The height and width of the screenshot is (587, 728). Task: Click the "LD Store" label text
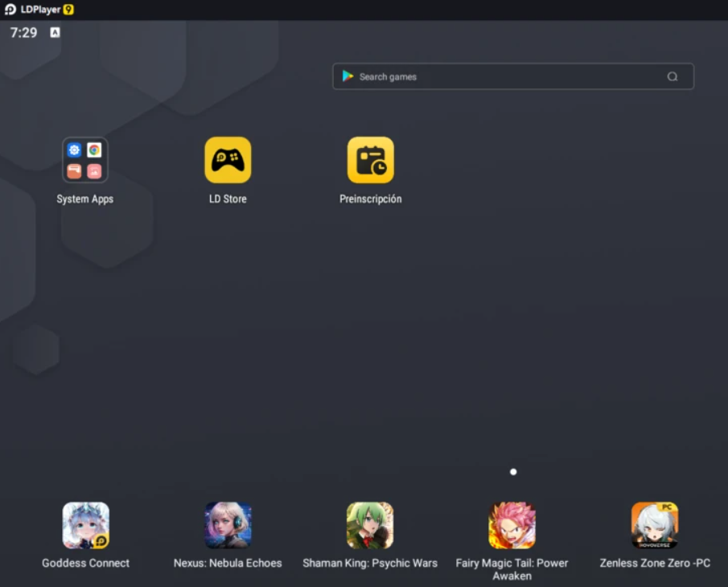click(228, 199)
